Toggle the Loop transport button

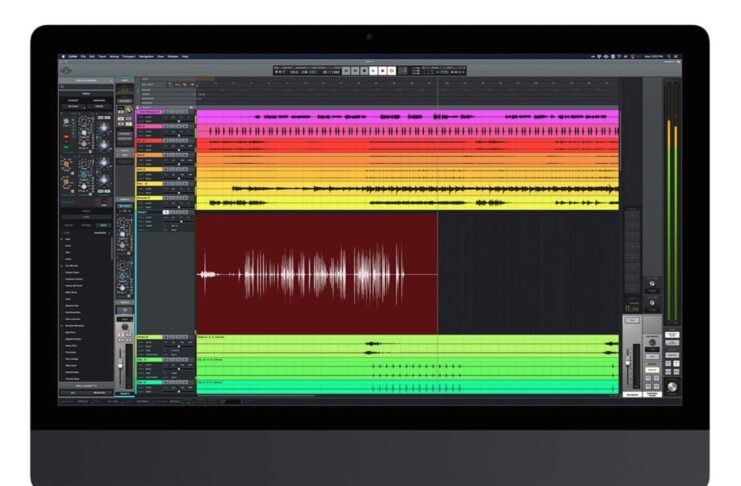pos(391,71)
